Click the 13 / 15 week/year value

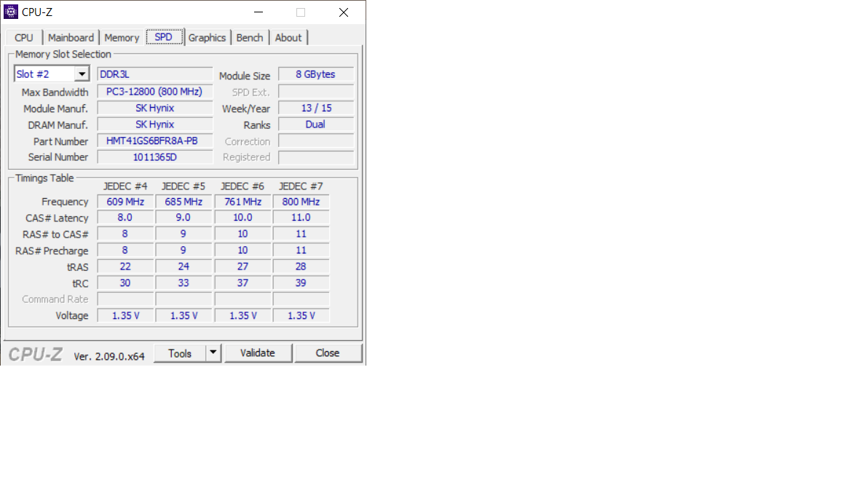[x=316, y=108]
